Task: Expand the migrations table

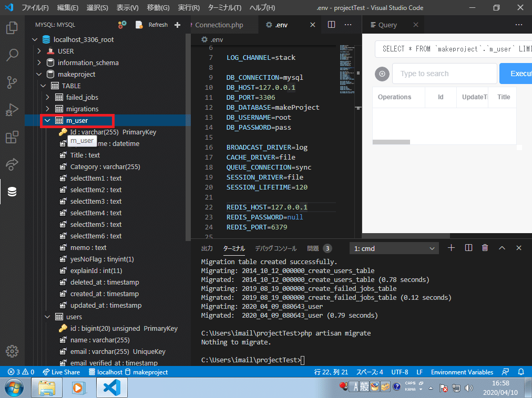Action: [x=47, y=109]
